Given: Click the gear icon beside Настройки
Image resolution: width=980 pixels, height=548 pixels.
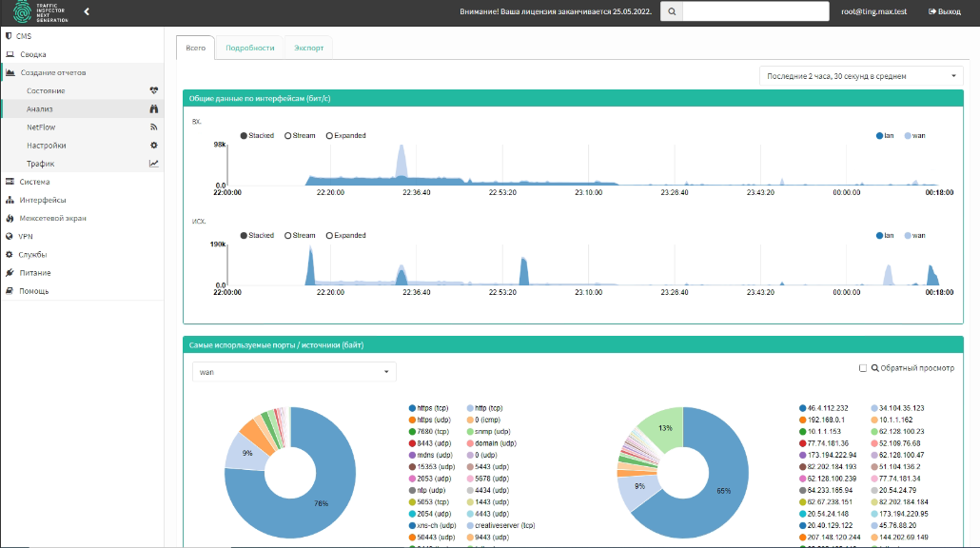Looking at the screenshot, I should click(153, 146).
